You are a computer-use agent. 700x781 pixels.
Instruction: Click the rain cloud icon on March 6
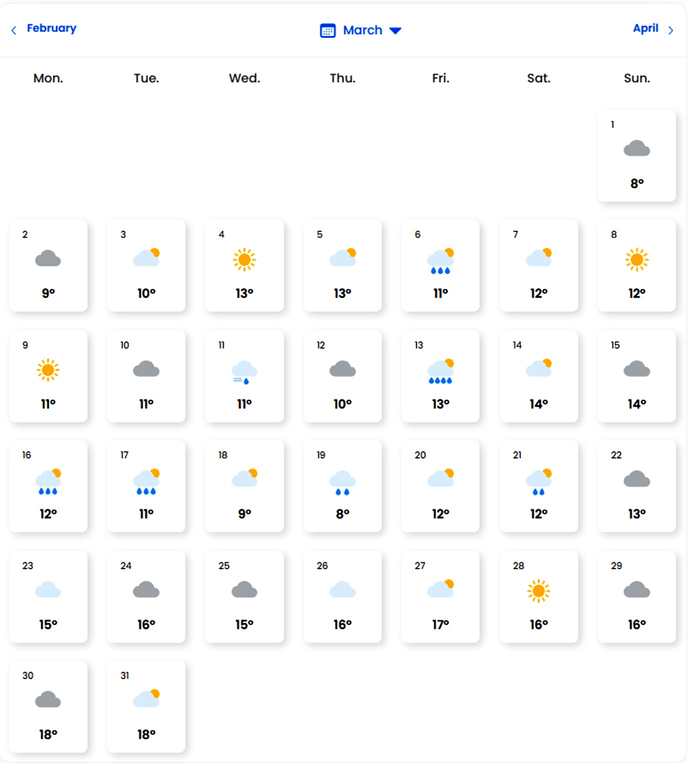click(440, 262)
